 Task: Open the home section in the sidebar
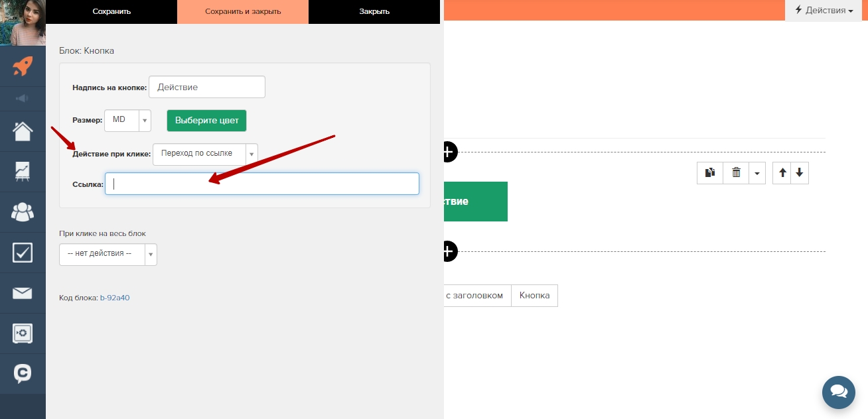click(23, 131)
